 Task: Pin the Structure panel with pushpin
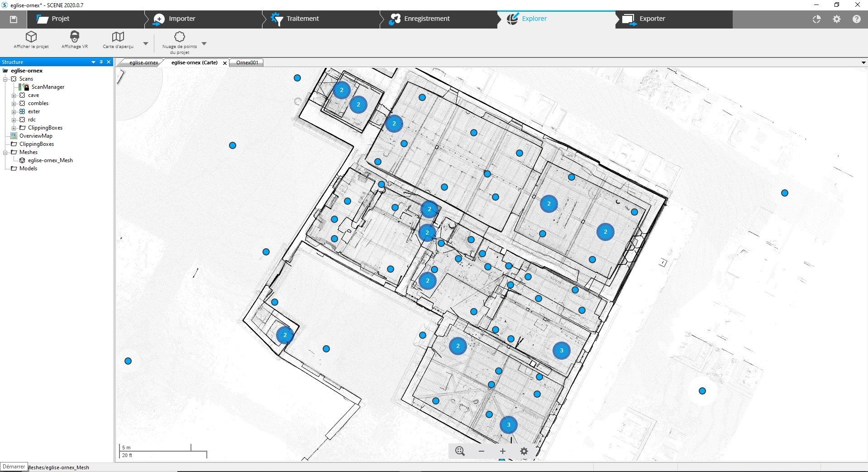click(x=101, y=62)
